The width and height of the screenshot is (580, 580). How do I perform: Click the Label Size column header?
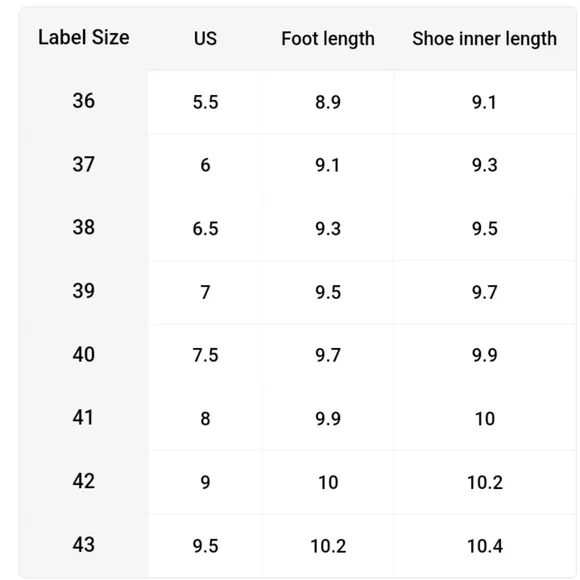point(84,37)
